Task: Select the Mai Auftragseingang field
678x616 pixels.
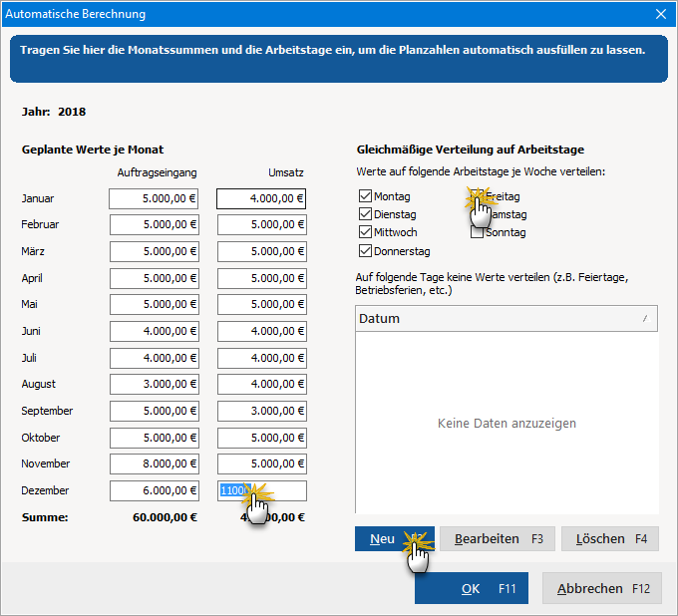Action: click(x=155, y=304)
